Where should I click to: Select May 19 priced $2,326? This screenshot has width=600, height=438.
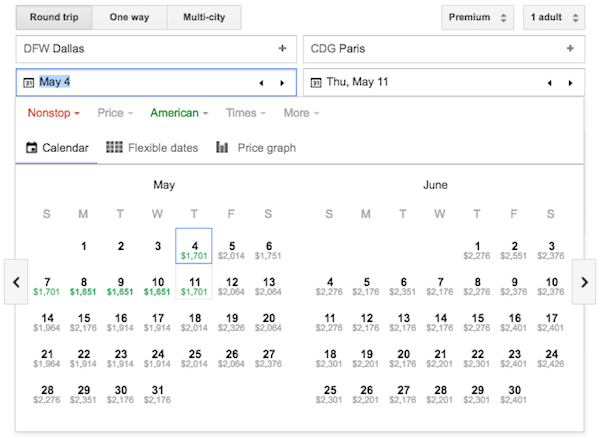(231, 322)
